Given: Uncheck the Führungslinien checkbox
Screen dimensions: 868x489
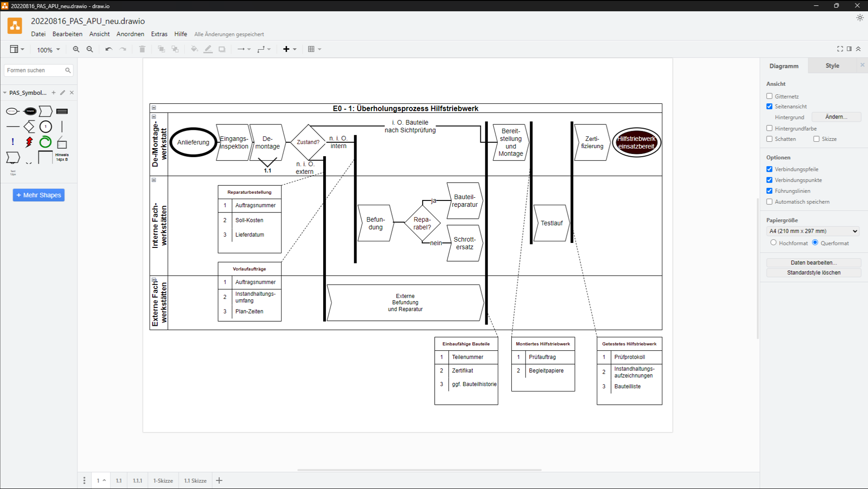Looking at the screenshot, I should (x=769, y=191).
